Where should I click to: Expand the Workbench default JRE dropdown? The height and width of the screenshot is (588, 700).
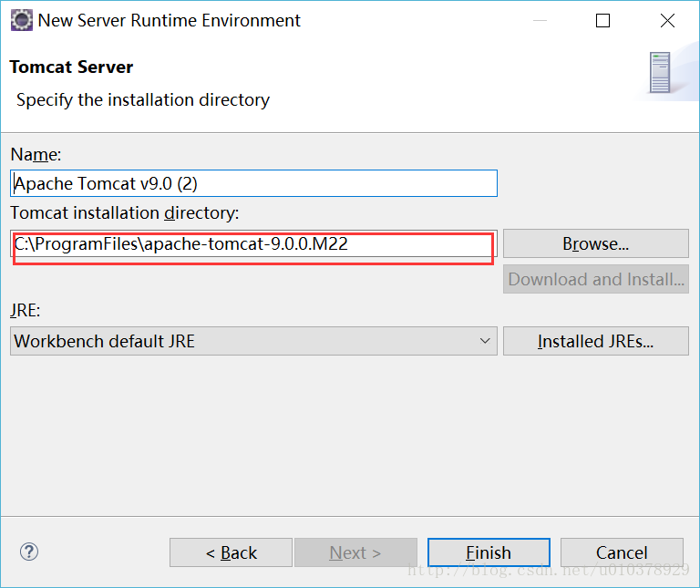253,341
